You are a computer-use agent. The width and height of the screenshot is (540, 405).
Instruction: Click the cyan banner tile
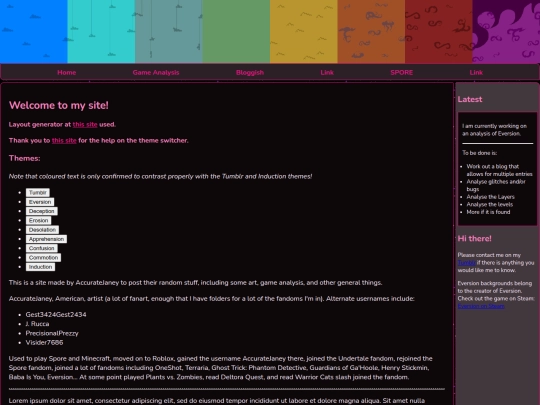[101, 31]
